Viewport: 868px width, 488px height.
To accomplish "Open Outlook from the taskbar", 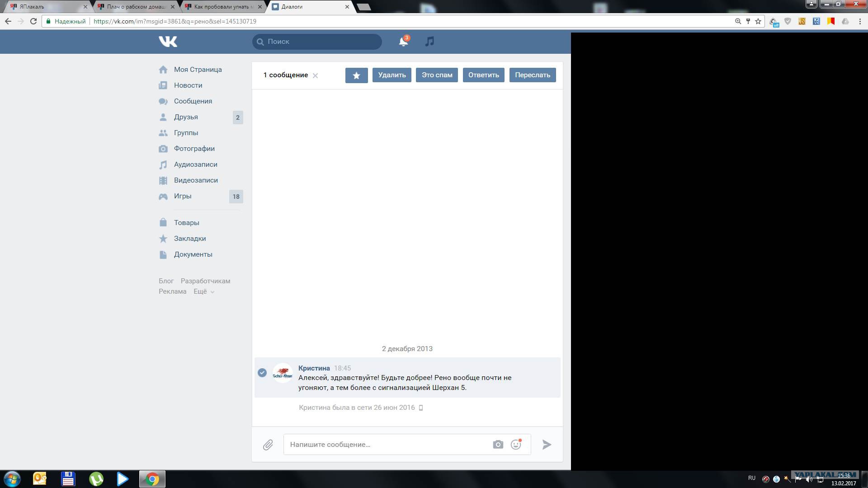I will pyautogui.click(x=40, y=479).
